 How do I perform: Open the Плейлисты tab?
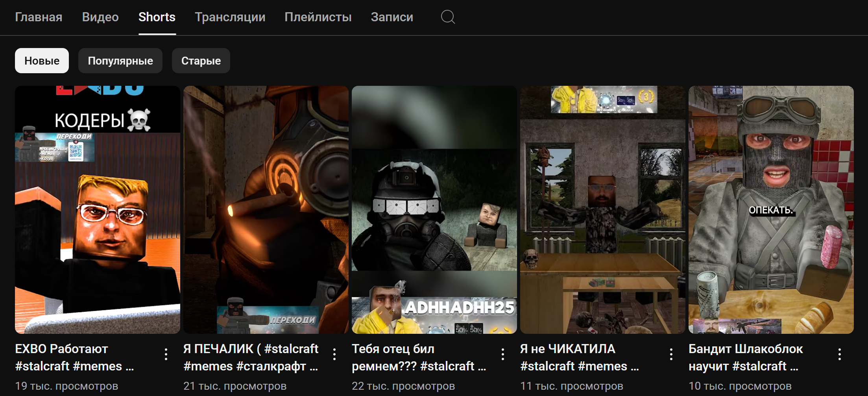tap(318, 17)
